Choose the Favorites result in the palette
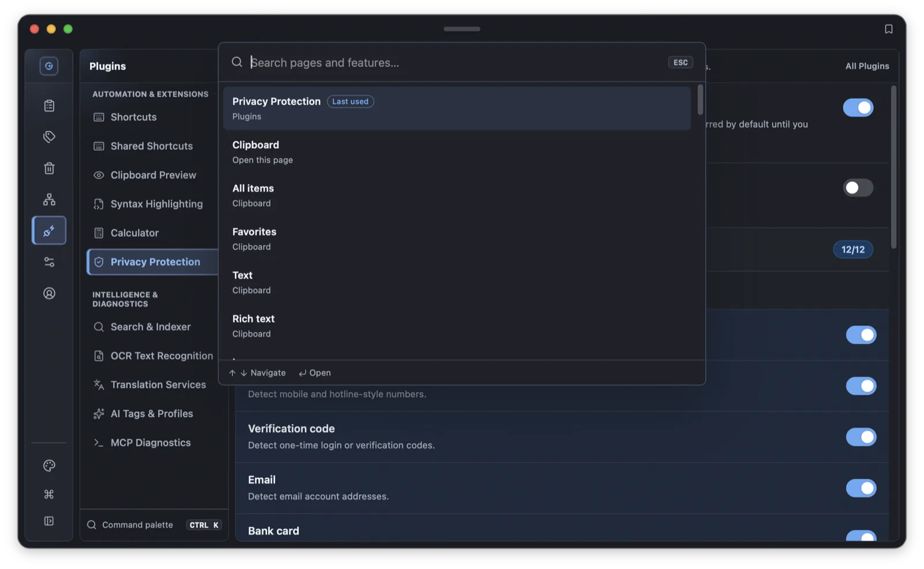 [x=457, y=239]
